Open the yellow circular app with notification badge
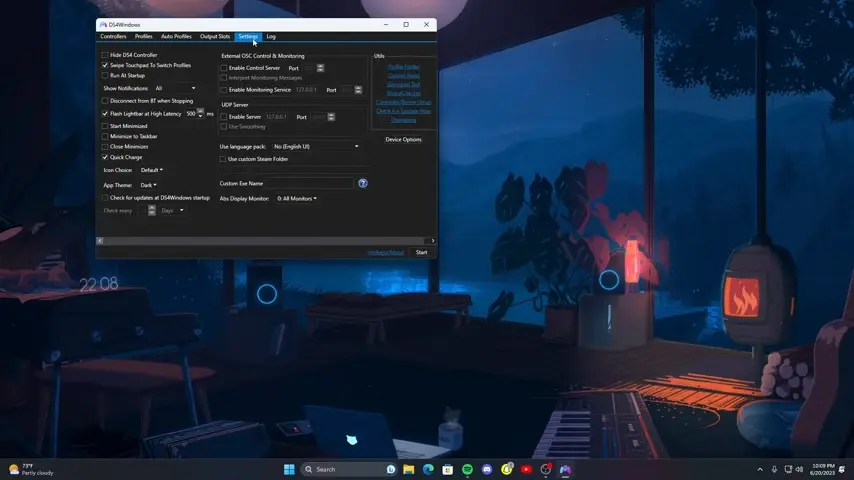854x480 pixels. pos(507,469)
